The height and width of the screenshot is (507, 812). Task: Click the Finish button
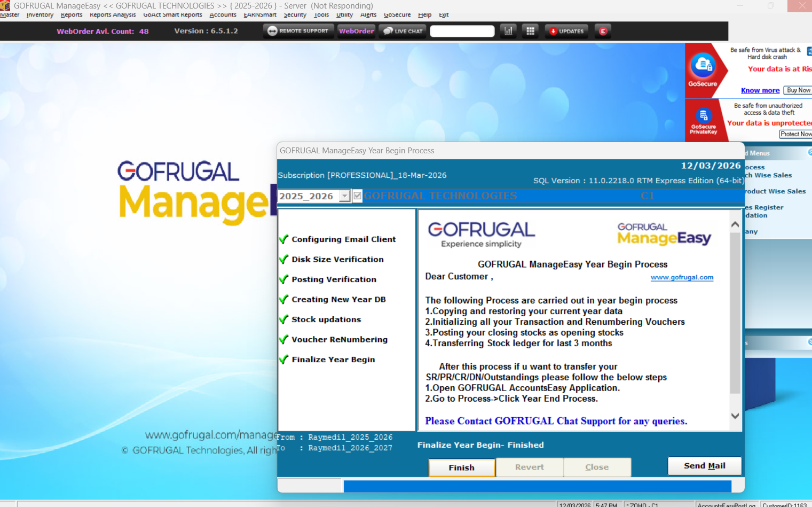coord(462,467)
